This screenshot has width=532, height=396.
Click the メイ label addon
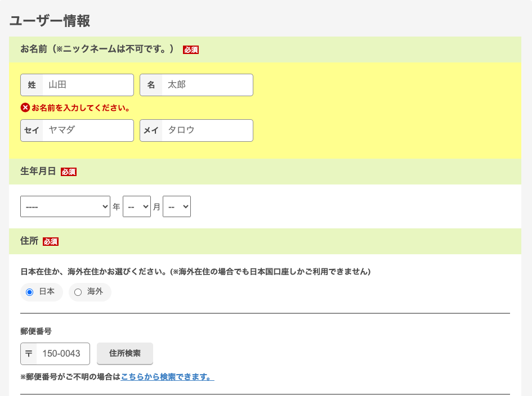pyautogui.click(x=151, y=130)
